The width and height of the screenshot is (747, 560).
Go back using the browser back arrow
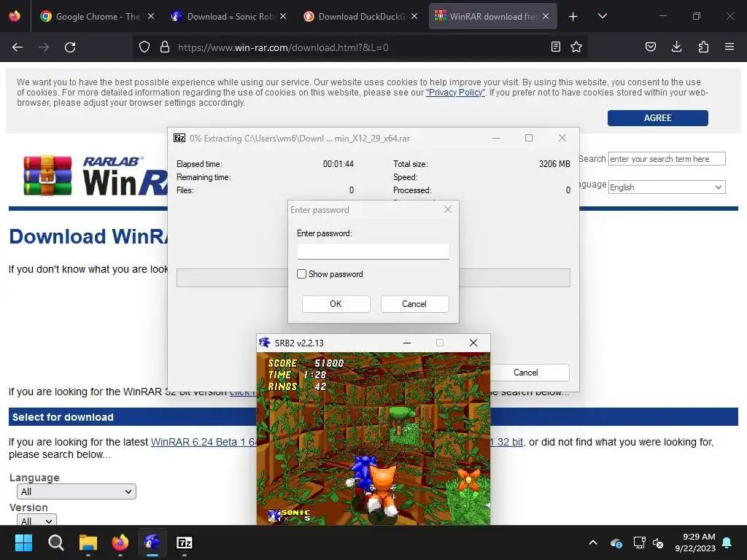click(18, 47)
